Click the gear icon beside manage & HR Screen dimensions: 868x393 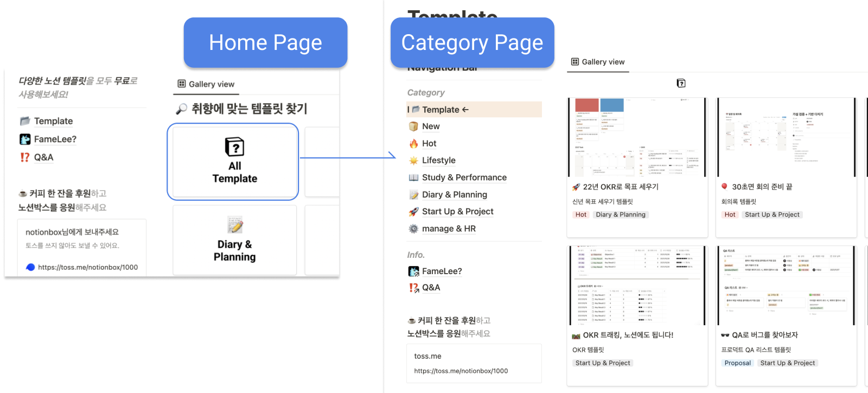pos(413,229)
